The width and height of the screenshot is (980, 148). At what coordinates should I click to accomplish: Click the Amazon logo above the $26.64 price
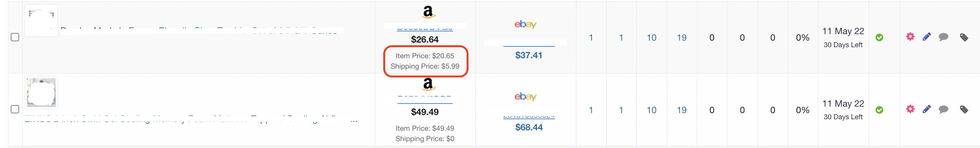tap(428, 12)
